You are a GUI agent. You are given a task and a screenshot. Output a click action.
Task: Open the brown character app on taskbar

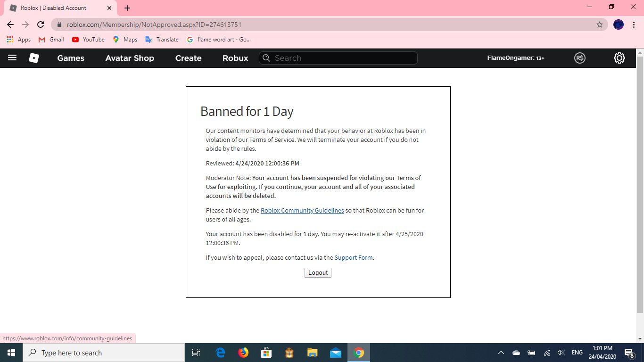click(289, 353)
